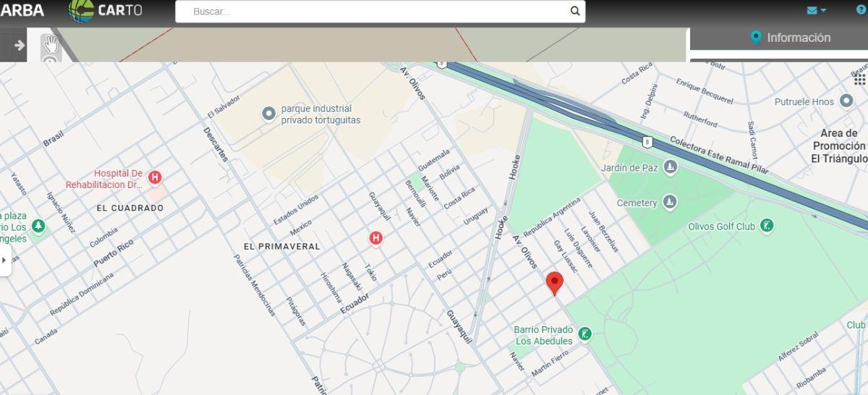
Task: Click 'Jardín de Paz' label
Action: [x=629, y=168]
